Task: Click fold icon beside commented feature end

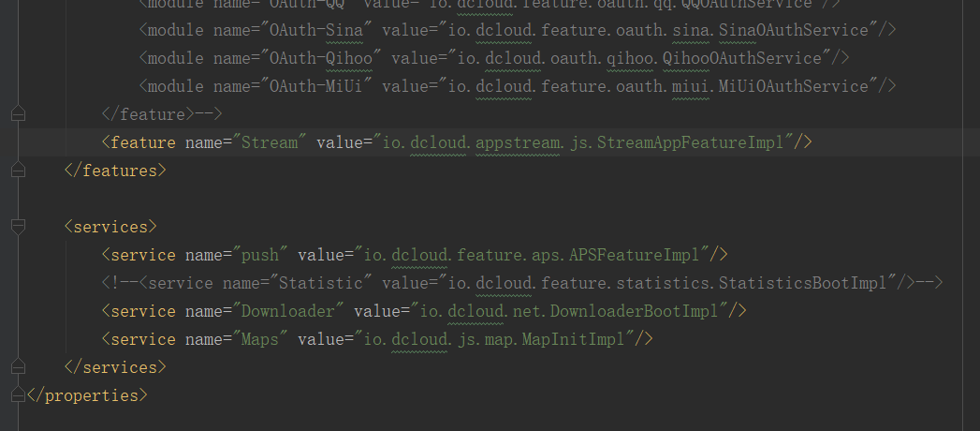Action: [x=18, y=114]
